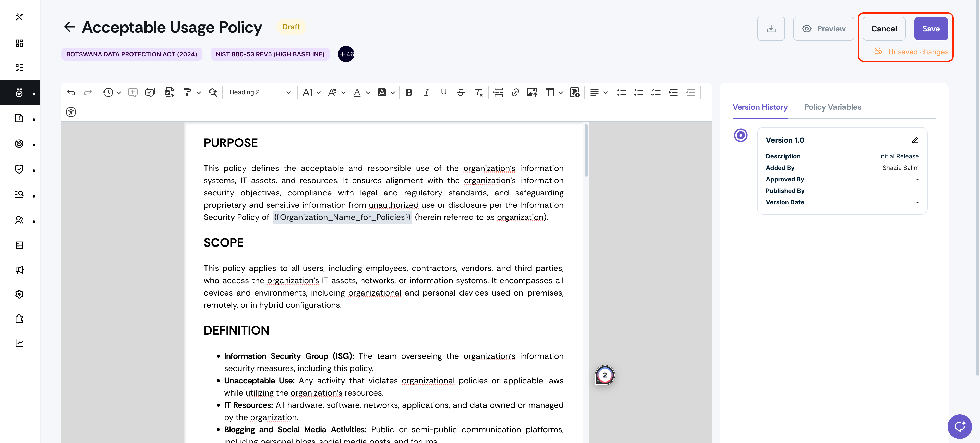Click the undo arrow in toolbar
The height and width of the screenshot is (443, 980).
tap(71, 92)
